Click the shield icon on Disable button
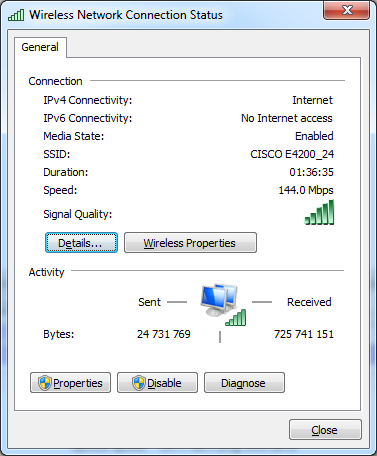The width and height of the screenshot is (377, 456). point(139,383)
